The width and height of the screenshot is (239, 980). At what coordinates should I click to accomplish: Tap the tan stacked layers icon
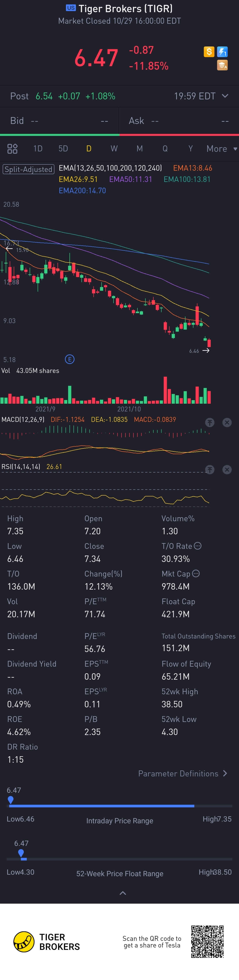tap(222, 65)
